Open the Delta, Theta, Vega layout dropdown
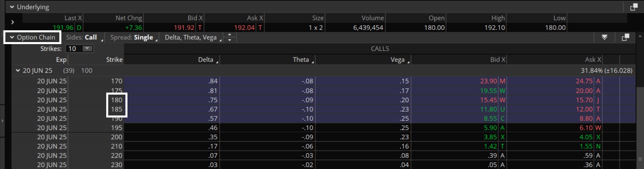The height and width of the screenshot is (169, 644). (193, 37)
